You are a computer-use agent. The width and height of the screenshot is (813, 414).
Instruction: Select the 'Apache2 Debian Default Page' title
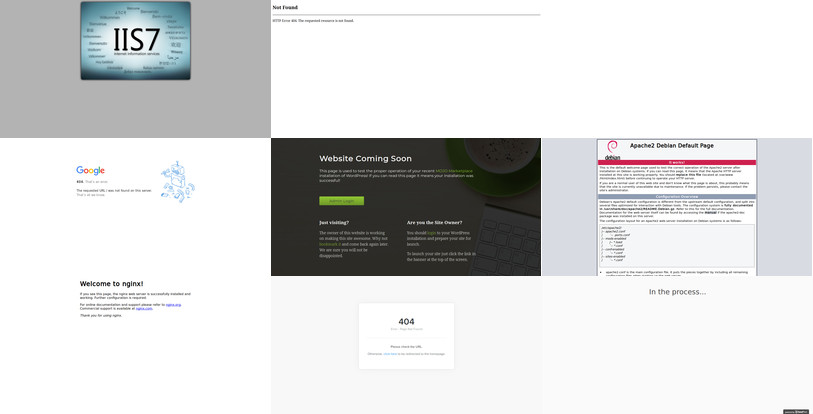click(671, 146)
